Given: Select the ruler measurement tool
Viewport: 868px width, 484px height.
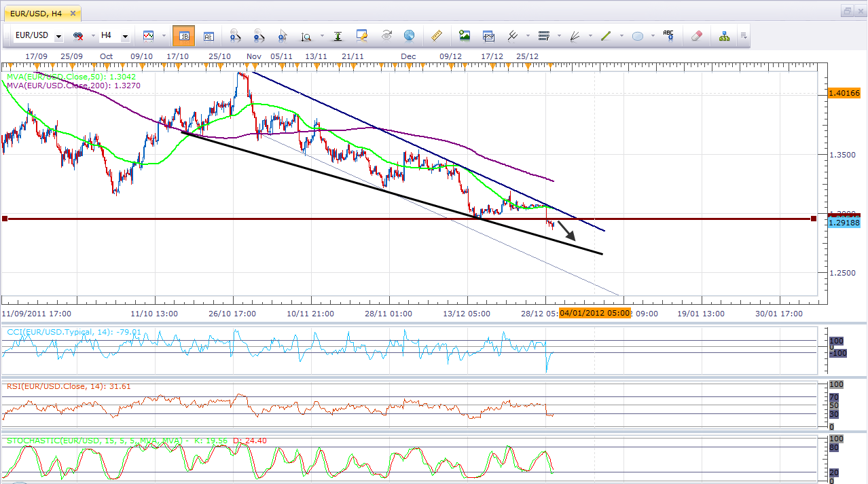Looking at the screenshot, I should point(437,35).
